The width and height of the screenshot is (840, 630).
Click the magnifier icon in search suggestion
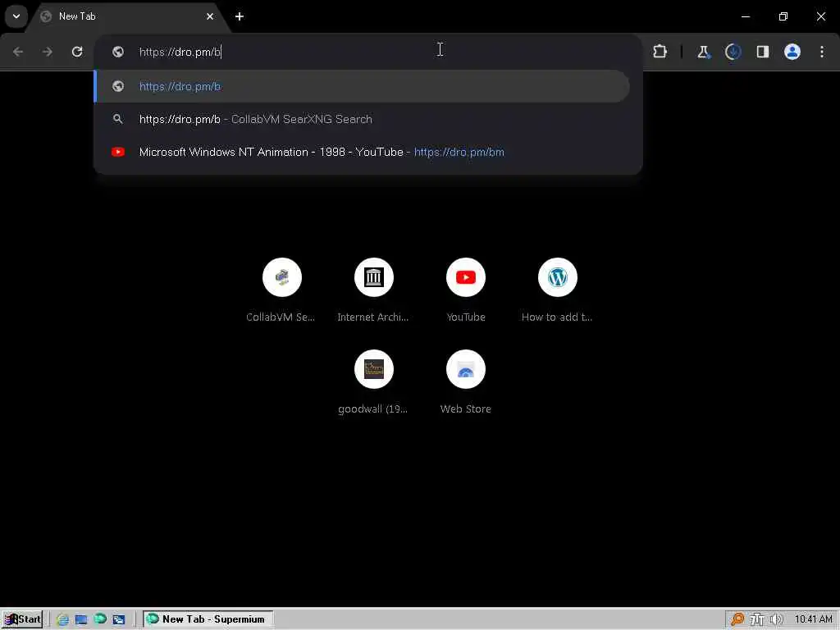(x=118, y=119)
